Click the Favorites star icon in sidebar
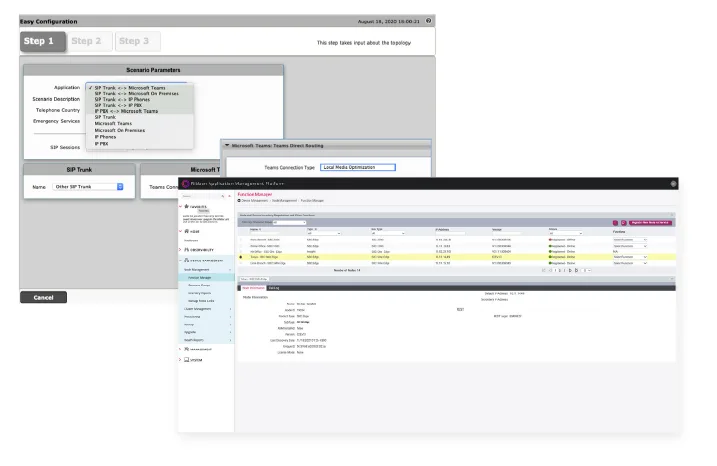 click(182, 205)
